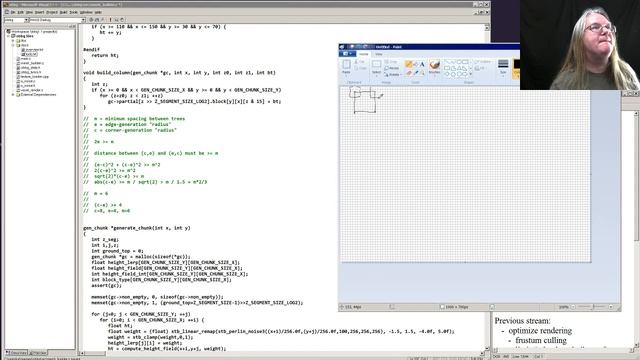Click Resize in Paint's Image group
This screenshot has width=640, height=360.
click(x=391, y=68)
